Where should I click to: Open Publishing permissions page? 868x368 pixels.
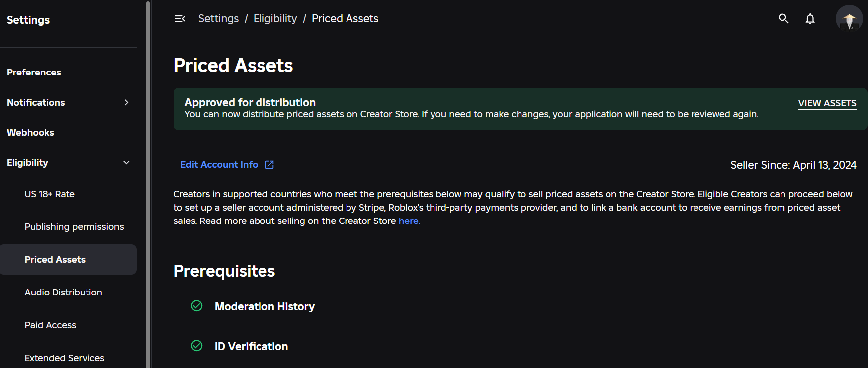[x=74, y=226]
